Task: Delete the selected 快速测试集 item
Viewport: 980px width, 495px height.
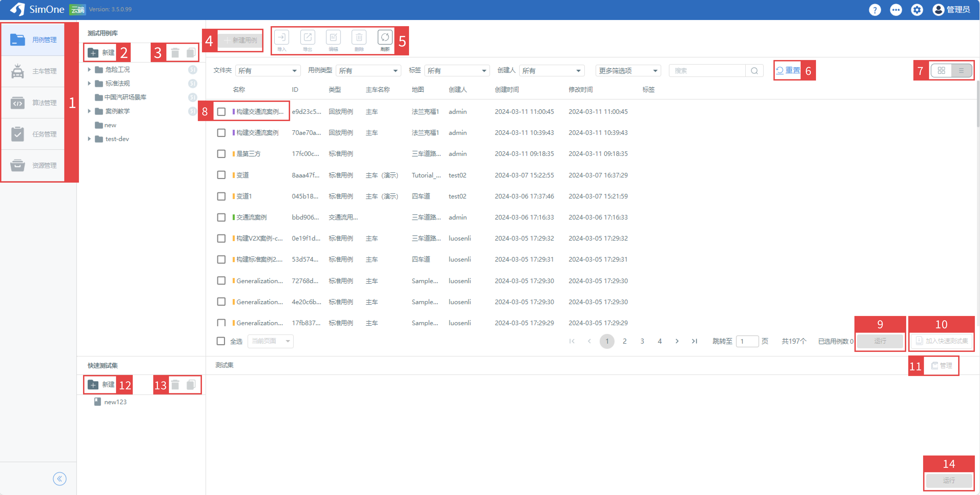Action: tap(175, 384)
